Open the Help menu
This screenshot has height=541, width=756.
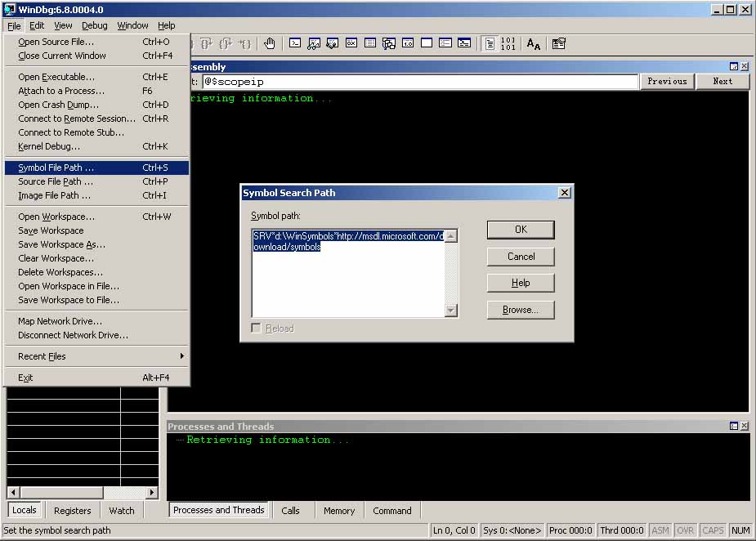pos(167,25)
